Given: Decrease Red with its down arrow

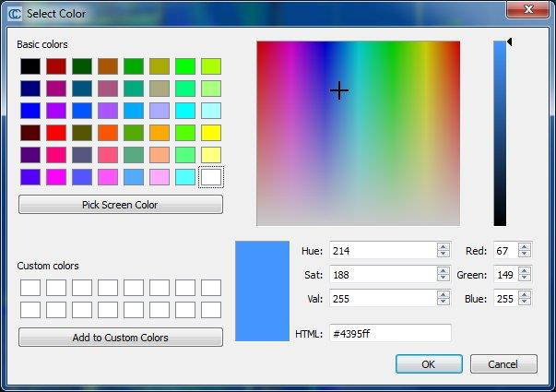Looking at the screenshot, I should pyautogui.click(x=525, y=254).
